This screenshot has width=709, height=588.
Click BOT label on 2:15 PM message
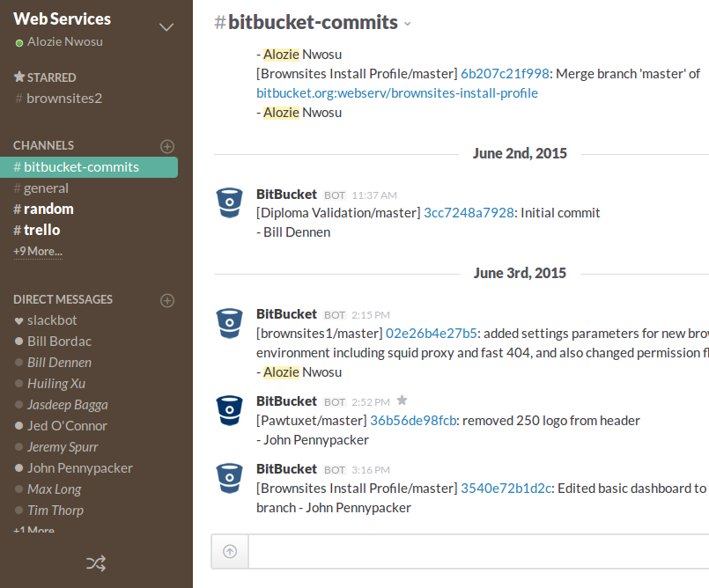pyautogui.click(x=335, y=315)
